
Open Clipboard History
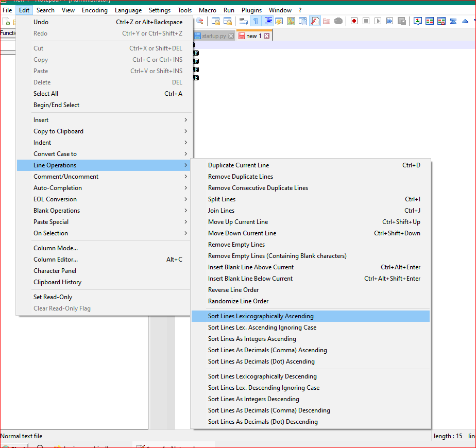click(105, 282)
